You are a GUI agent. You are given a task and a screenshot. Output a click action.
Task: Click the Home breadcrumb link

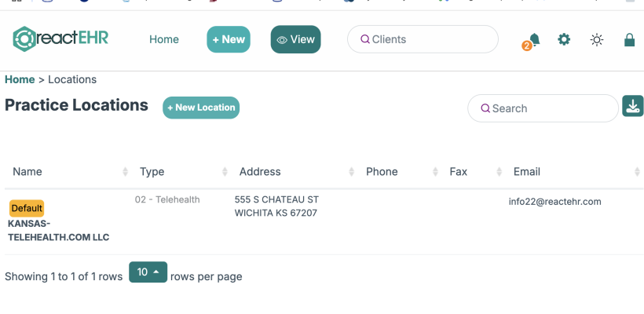pos(20,79)
